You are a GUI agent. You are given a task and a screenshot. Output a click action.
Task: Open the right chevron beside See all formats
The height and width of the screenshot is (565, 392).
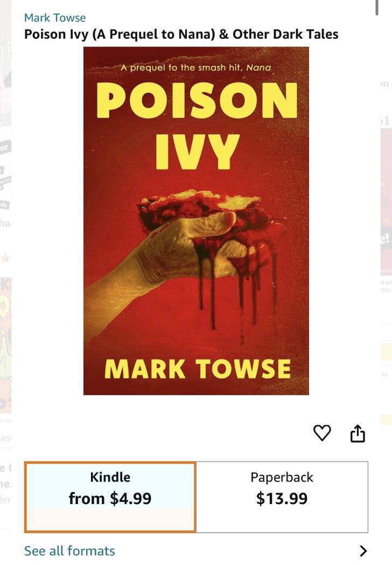pyautogui.click(x=363, y=550)
